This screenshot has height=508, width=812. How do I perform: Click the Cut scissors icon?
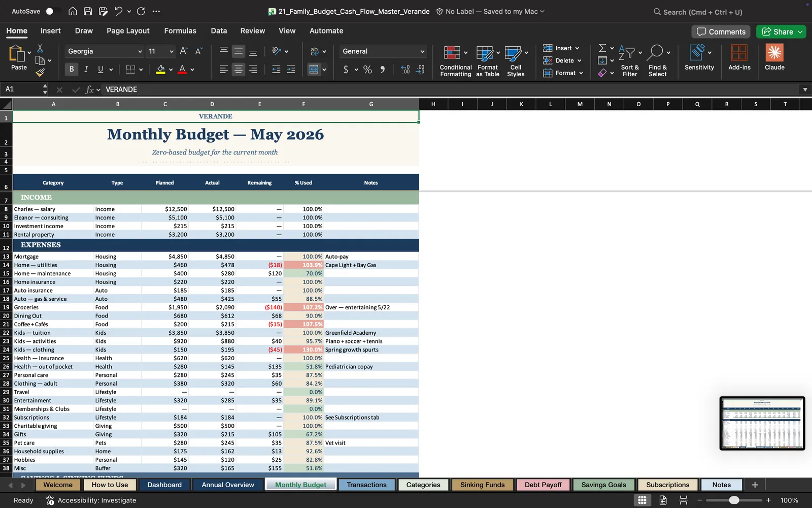[x=40, y=48]
